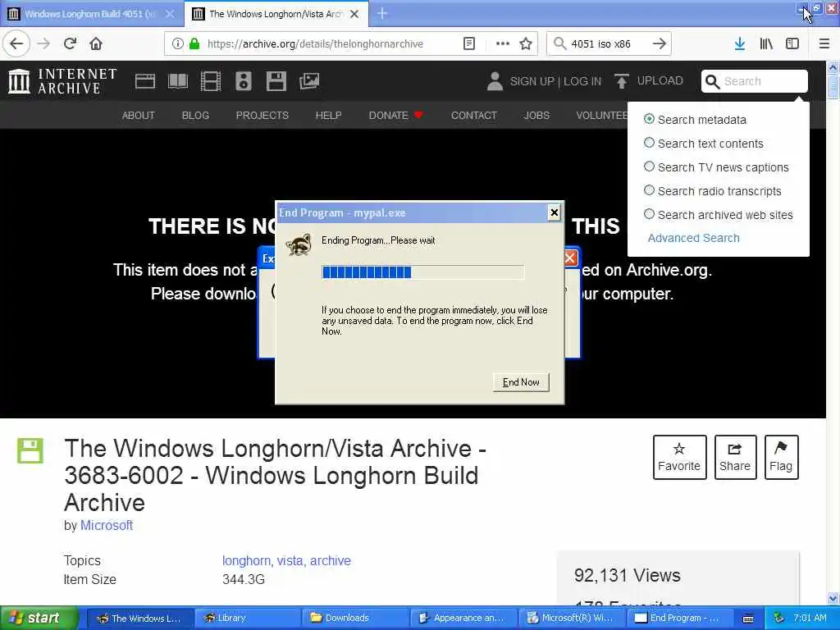Select Search text contents option

650,143
